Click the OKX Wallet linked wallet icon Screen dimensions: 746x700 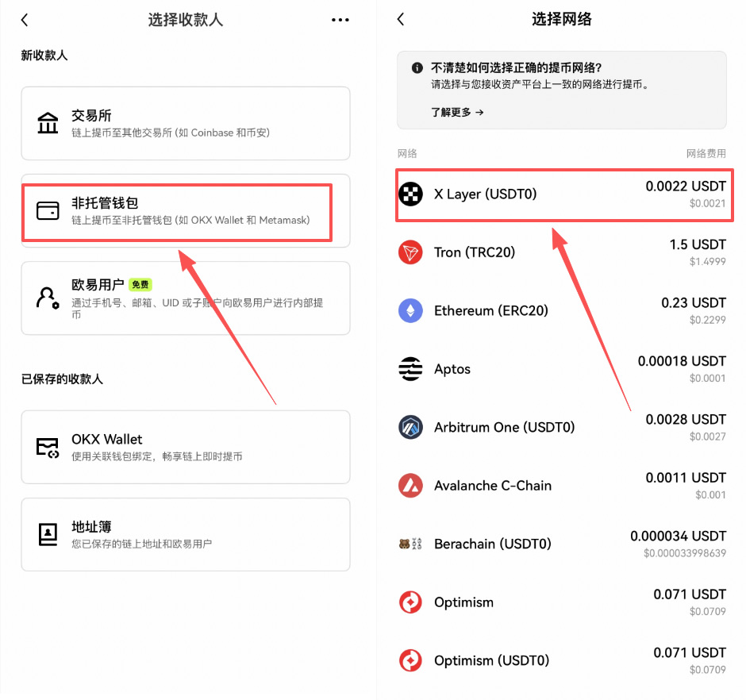click(48, 445)
